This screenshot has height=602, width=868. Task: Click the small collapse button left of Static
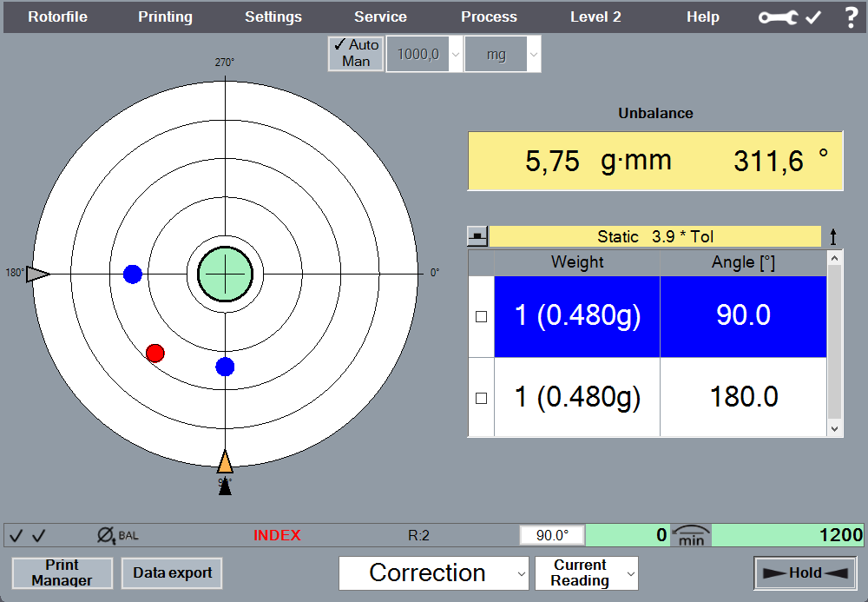(x=478, y=236)
